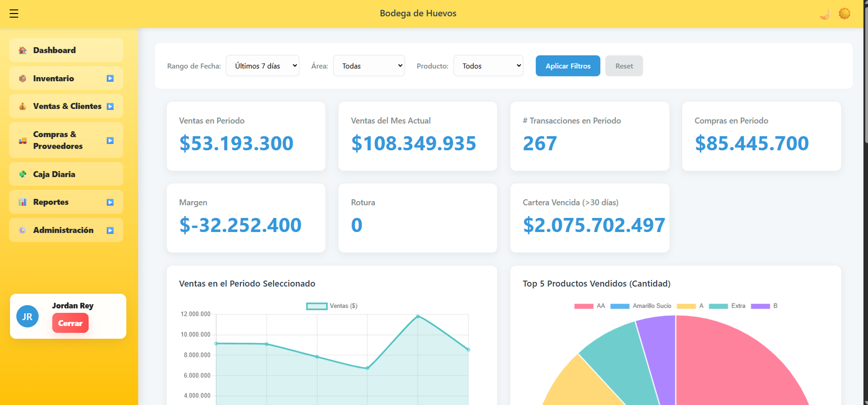Click the Cerrar session button
This screenshot has height=405, width=868.
[71, 323]
